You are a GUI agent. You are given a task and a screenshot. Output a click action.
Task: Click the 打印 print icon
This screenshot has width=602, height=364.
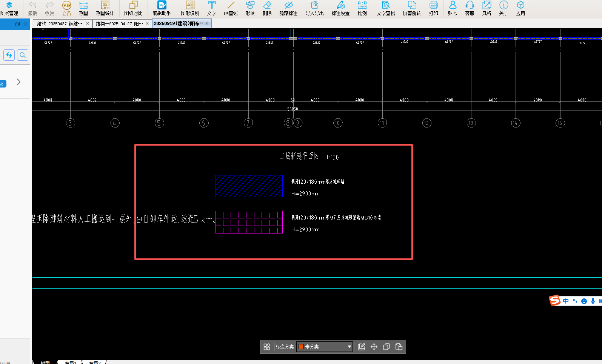coord(433,8)
